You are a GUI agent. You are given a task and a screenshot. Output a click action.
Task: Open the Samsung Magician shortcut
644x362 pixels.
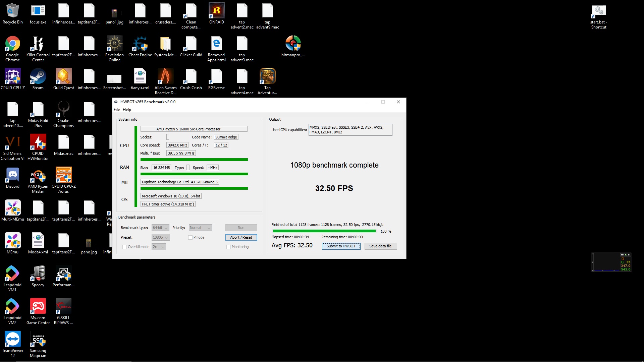pos(38,345)
